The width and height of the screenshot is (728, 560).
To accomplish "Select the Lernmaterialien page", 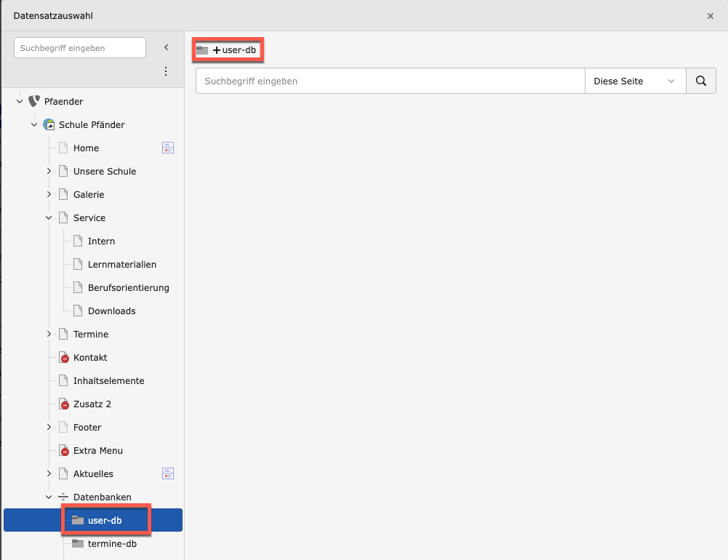I will click(122, 264).
